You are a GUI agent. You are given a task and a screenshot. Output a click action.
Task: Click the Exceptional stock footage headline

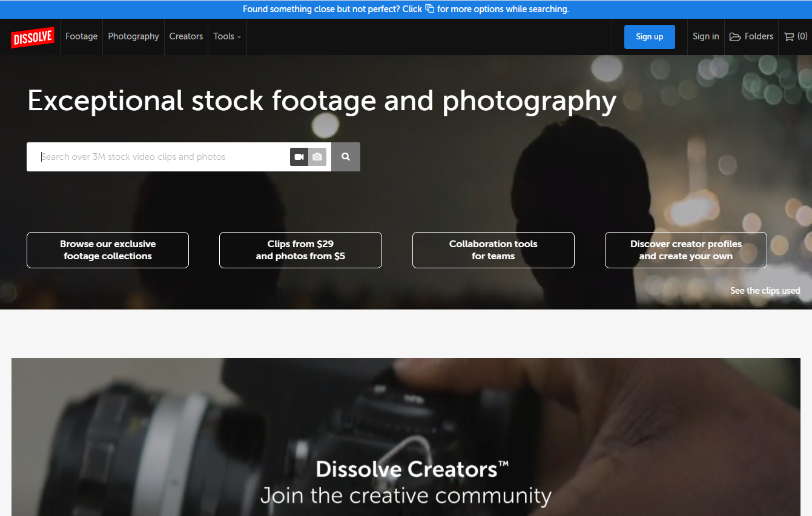[x=322, y=101]
